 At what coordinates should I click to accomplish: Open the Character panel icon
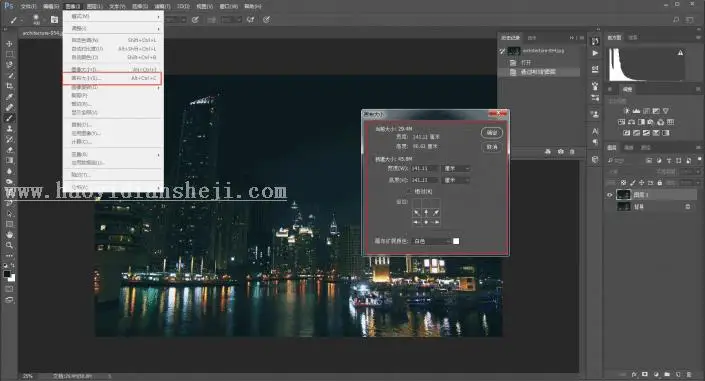595,131
